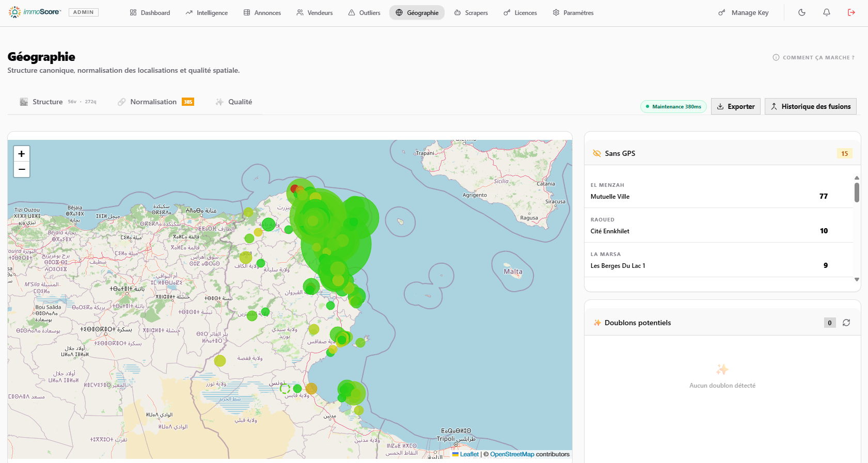Toggle dark mode moon icon

pos(802,12)
